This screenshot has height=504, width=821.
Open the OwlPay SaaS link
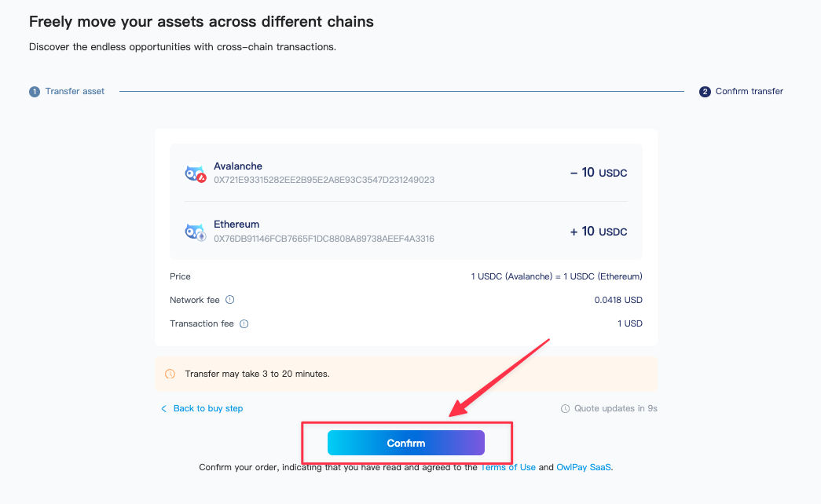(x=584, y=467)
